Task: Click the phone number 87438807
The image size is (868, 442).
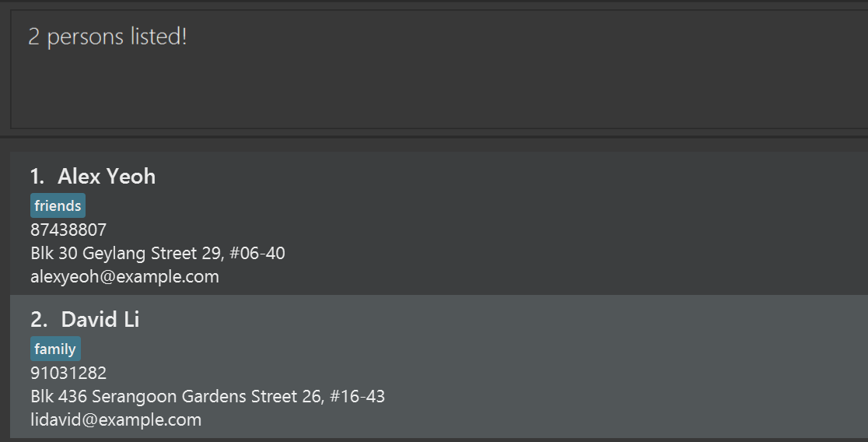Action: [68, 230]
